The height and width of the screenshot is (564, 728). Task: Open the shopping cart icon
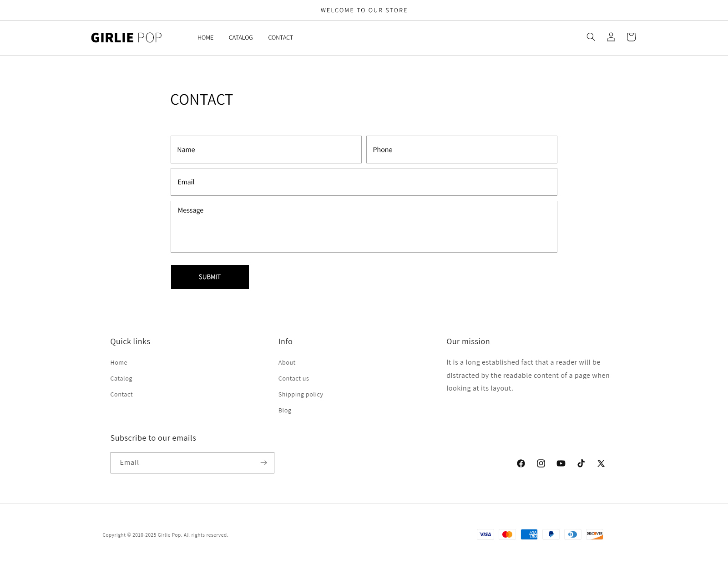pos(631,37)
